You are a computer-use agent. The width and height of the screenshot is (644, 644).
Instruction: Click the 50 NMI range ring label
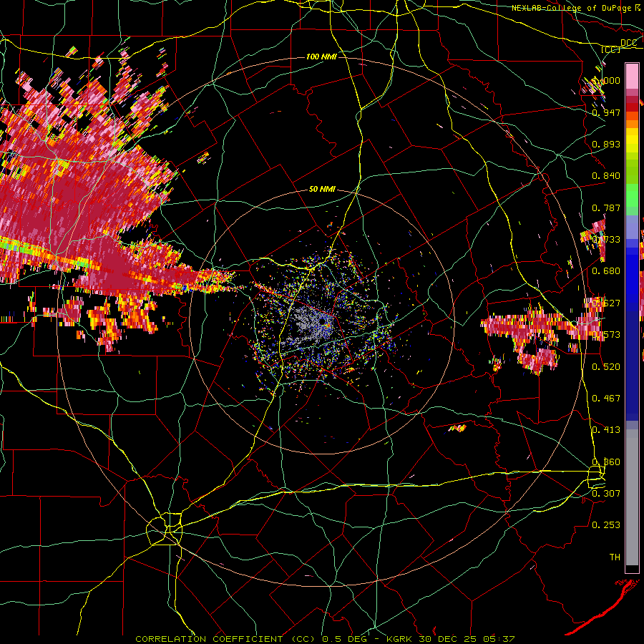[x=322, y=190]
